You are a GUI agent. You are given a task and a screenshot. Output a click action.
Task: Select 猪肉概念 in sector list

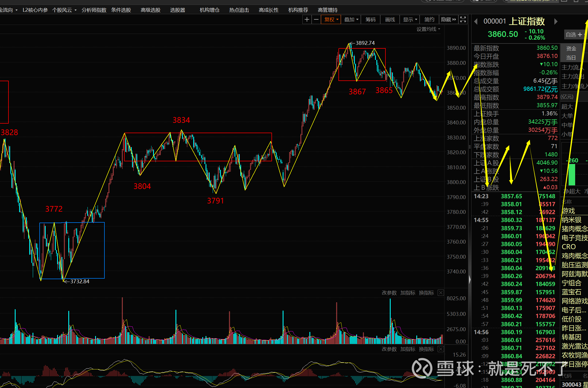pyautogui.click(x=574, y=229)
